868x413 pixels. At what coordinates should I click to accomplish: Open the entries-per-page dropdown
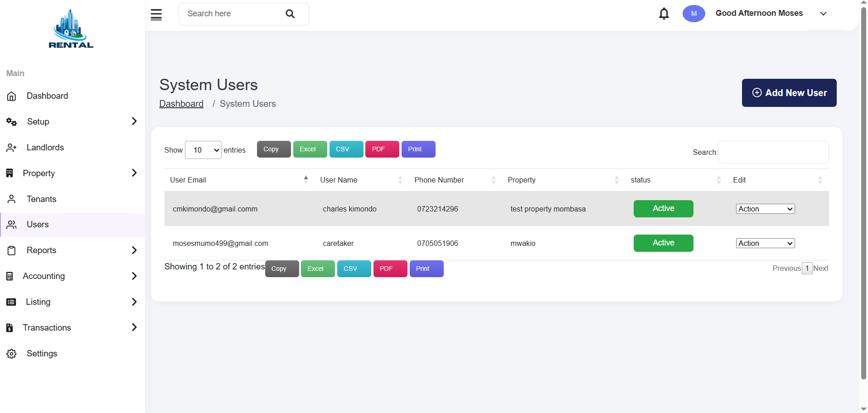pos(203,150)
